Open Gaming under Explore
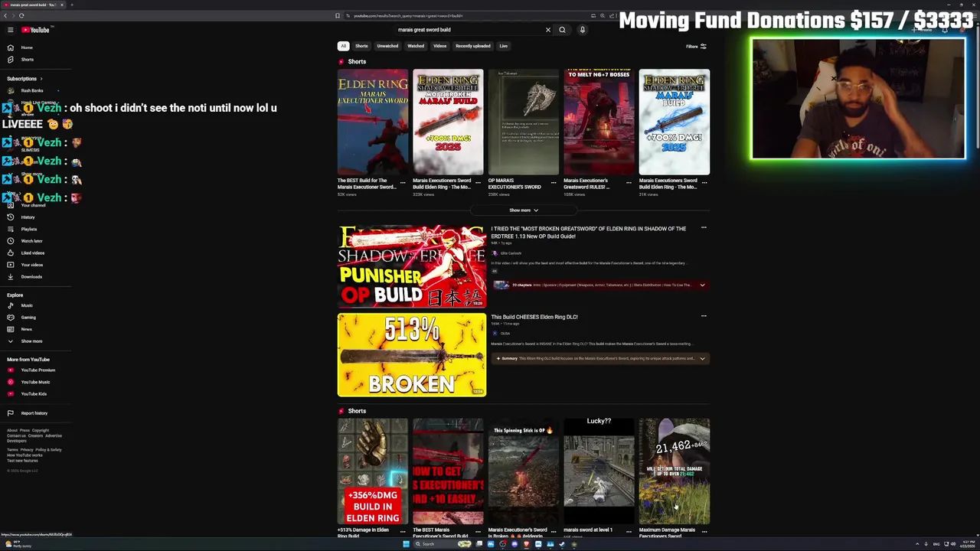 click(x=28, y=318)
